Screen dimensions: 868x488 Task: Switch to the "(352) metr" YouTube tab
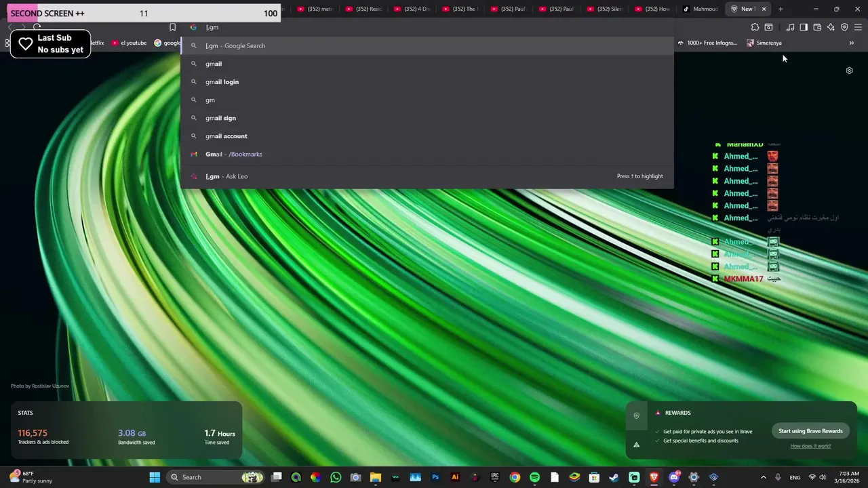pos(316,9)
